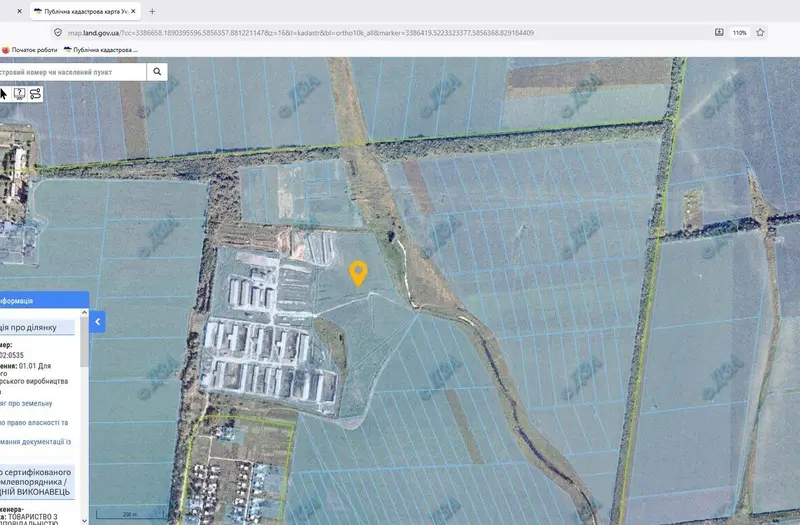Select the 'ТОВАРИСТВО З' company name text
The height and width of the screenshot is (525, 800).
(x=32, y=517)
